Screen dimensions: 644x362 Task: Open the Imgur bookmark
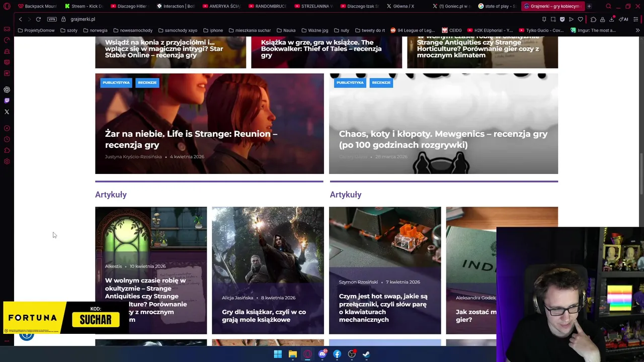[x=593, y=30]
